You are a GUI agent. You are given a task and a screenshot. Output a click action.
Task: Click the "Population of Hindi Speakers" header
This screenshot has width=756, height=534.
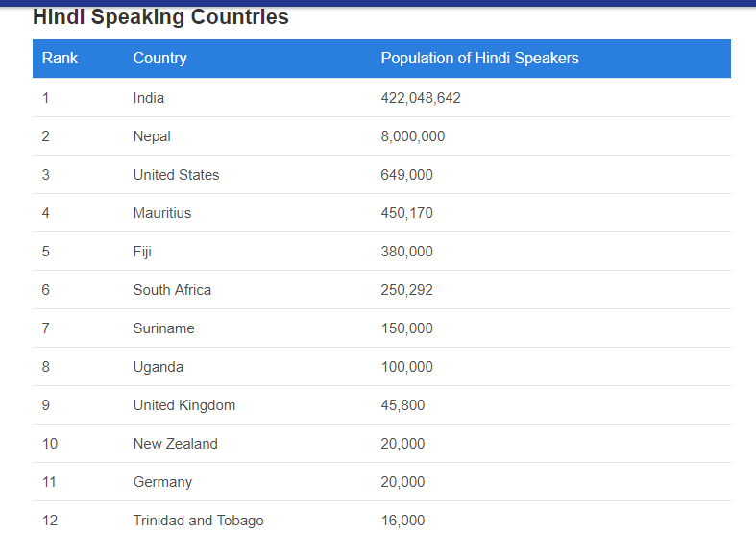click(479, 59)
